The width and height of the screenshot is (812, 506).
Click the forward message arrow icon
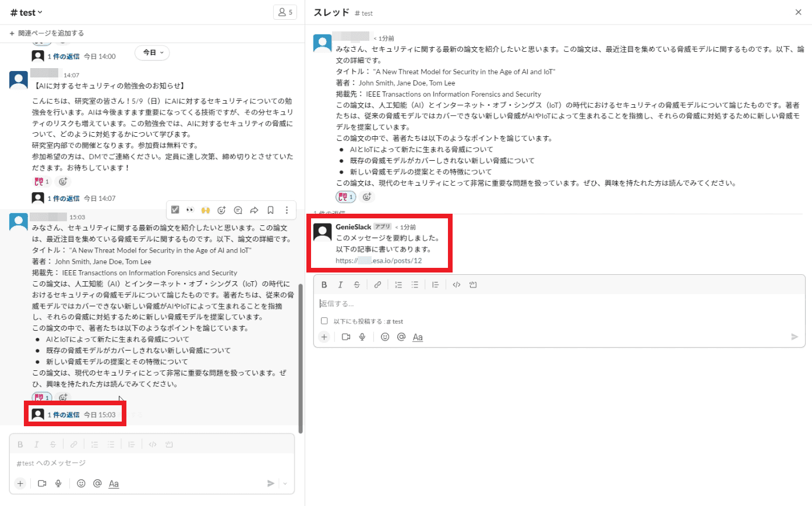pos(254,210)
